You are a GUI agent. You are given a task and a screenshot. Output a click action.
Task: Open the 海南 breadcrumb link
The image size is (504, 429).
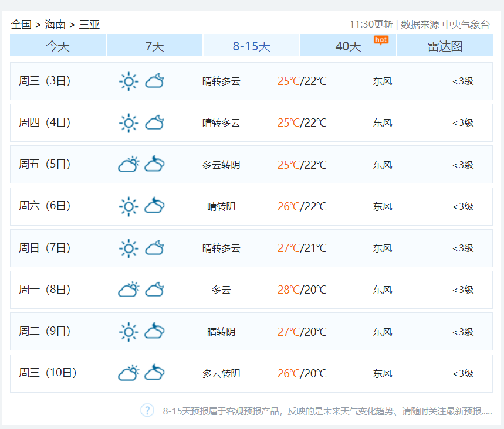(x=55, y=25)
